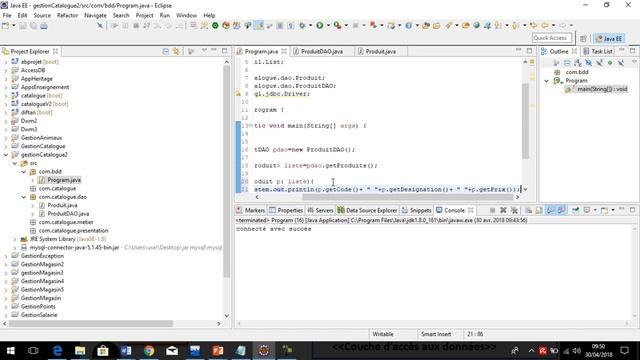Open Microsoft Edge from the taskbar

tap(58, 350)
